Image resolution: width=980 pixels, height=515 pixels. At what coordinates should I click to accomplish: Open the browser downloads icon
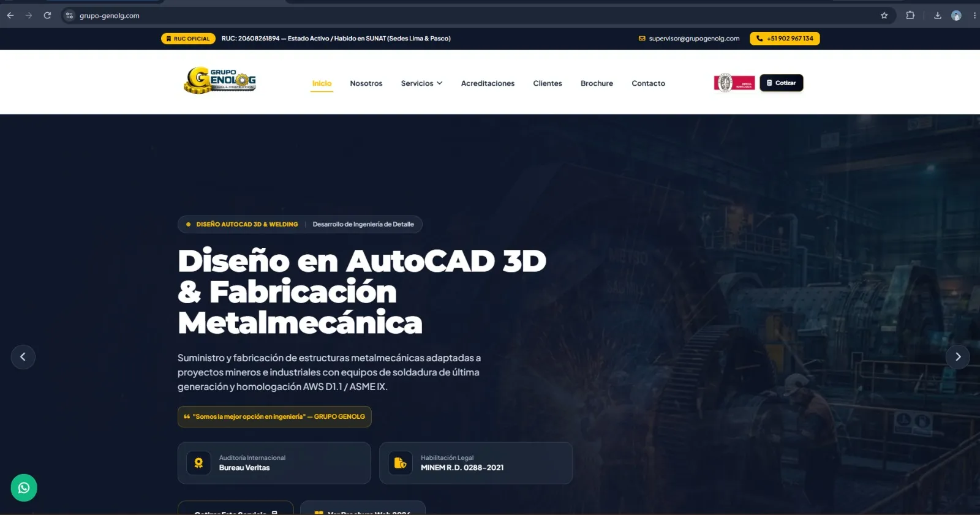click(x=937, y=15)
